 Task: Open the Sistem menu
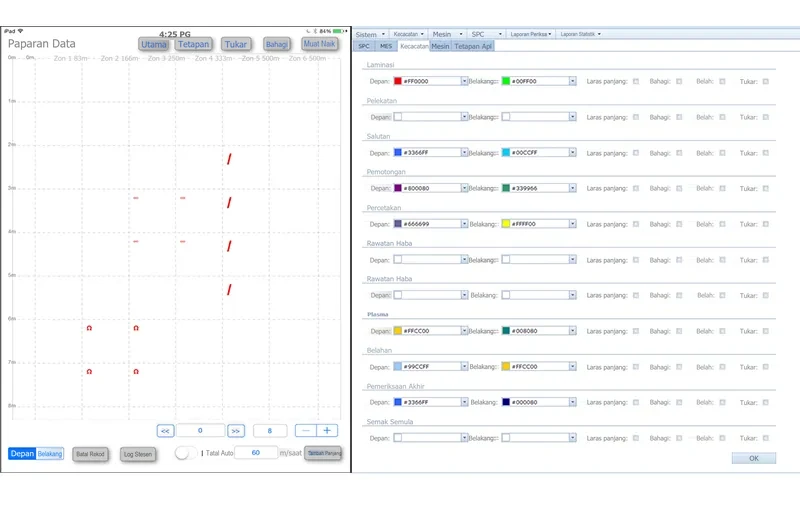[370, 34]
